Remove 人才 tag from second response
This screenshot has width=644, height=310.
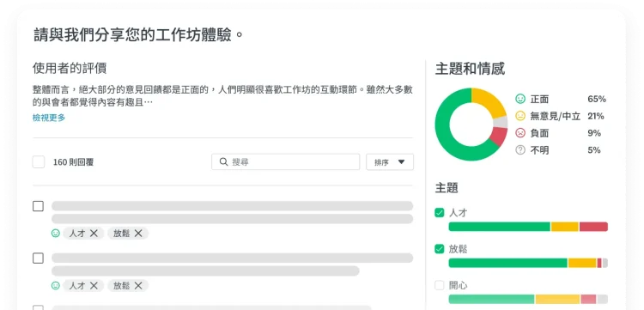tap(94, 285)
